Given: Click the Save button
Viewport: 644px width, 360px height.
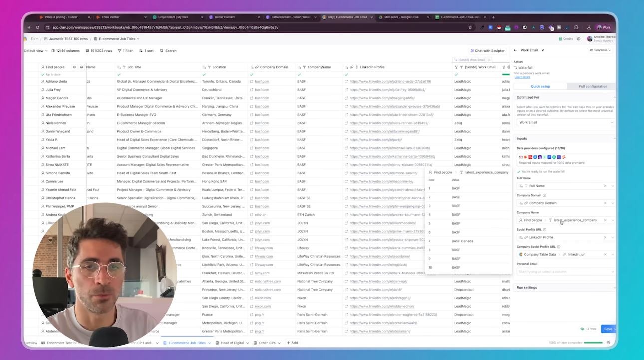Looking at the screenshot, I should click(608, 329).
